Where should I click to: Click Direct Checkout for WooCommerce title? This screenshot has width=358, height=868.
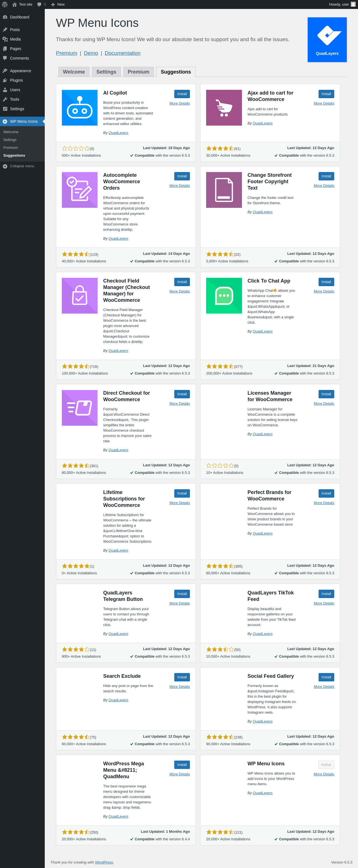(x=126, y=396)
